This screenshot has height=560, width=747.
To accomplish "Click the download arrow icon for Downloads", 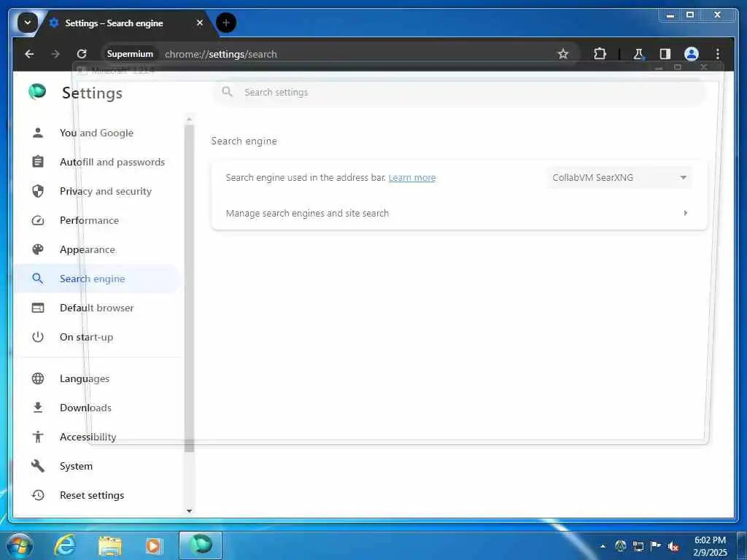I will point(38,408).
